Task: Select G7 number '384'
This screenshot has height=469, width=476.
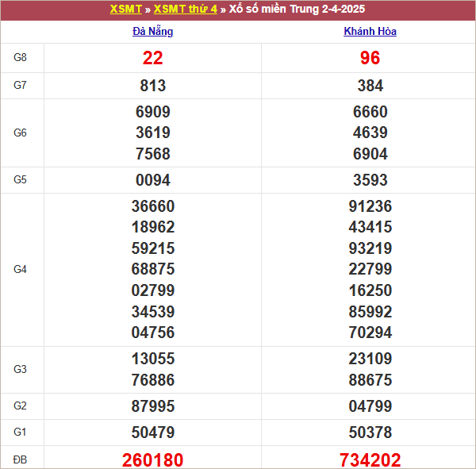Action: point(370,86)
